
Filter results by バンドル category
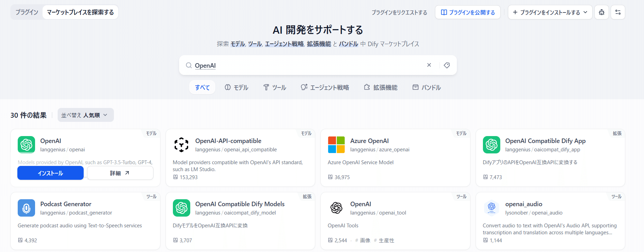[x=426, y=87]
